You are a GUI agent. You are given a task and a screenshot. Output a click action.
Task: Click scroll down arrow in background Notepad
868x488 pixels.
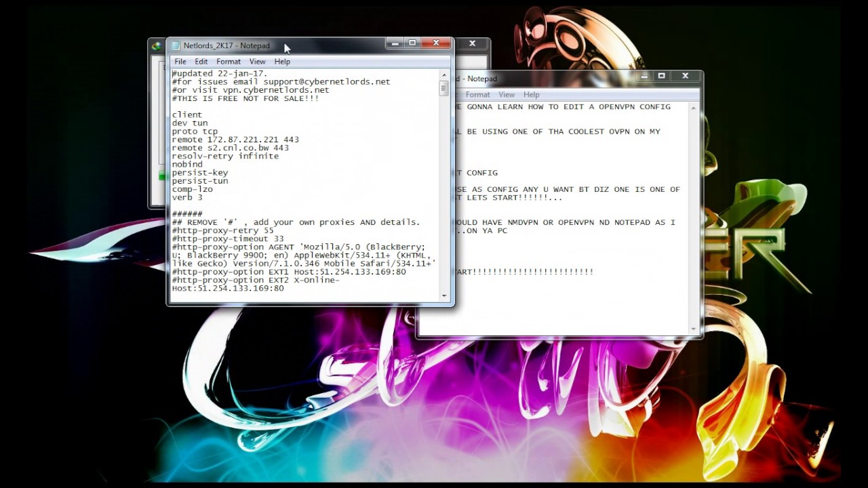pyautogui.click(x=694, y=329)
